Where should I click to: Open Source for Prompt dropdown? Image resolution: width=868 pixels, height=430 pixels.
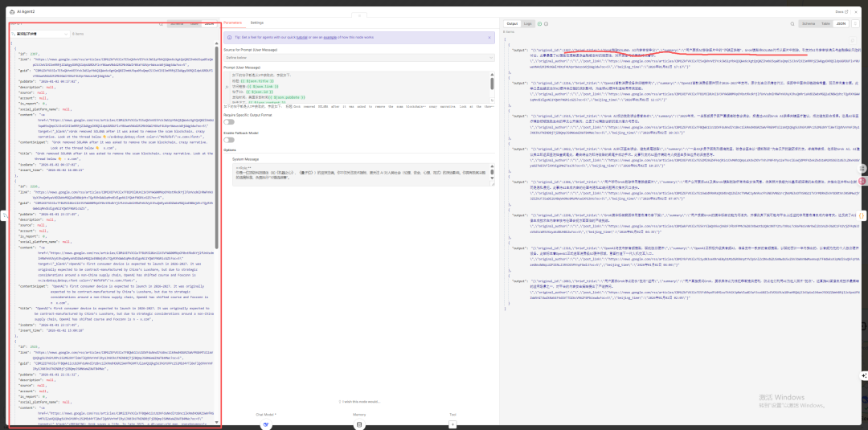click(358, 58)
